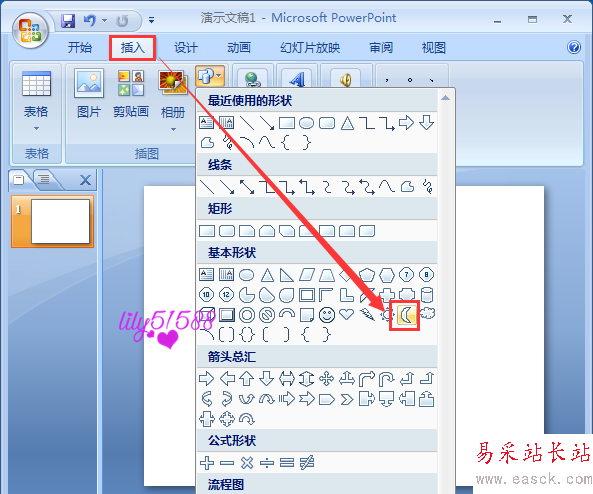Viewport: 593px width, 494px height.
Task: Select the rounded rectangle in 矩形
Action: 227,231
